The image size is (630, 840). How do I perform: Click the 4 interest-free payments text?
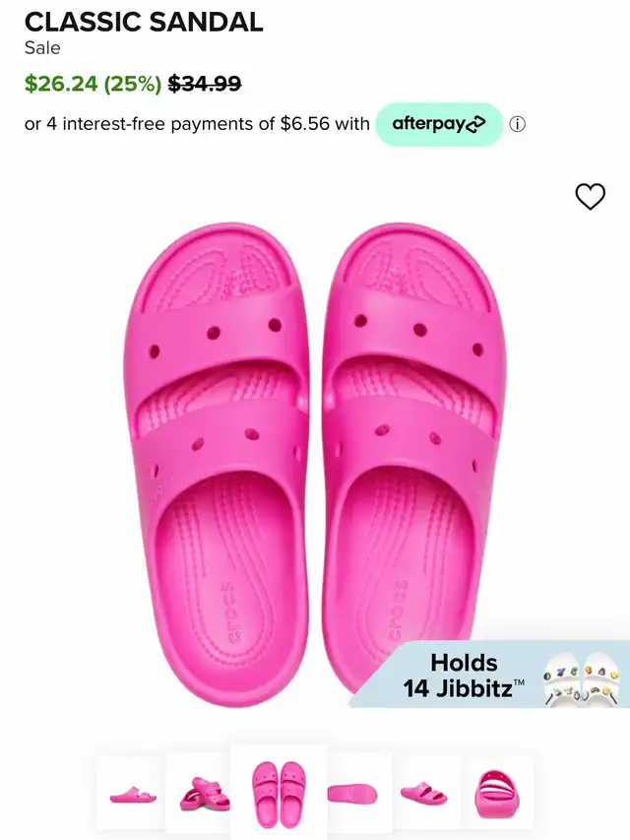tap(197, 124)
